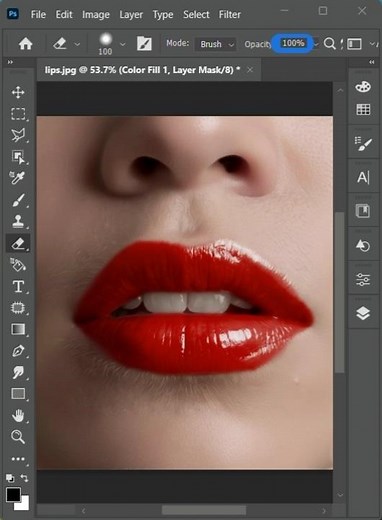Select the Clone Stamp tool
Viewport: 382px width, 520px height.
tap(18, 221)
